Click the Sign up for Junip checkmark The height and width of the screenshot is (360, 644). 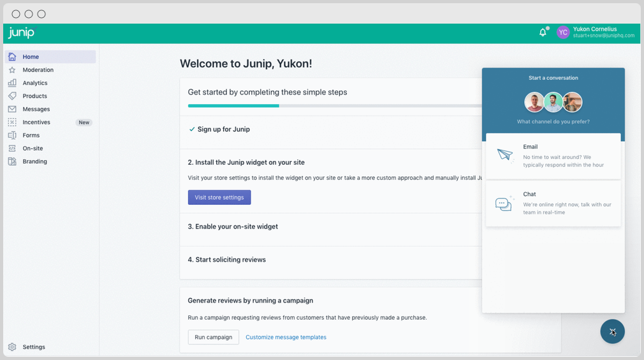click(192, 129)
